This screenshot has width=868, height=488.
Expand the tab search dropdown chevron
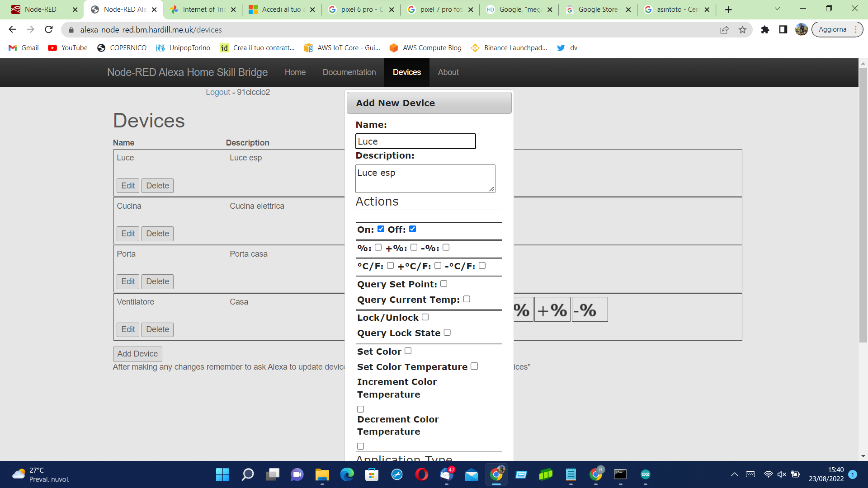[777, 9]
